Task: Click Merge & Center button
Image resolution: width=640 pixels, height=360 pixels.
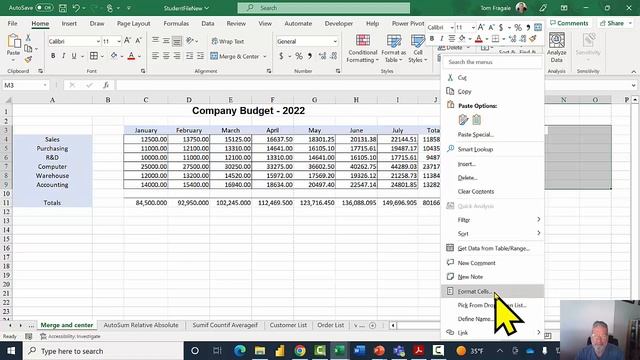Action: (235, 56)
